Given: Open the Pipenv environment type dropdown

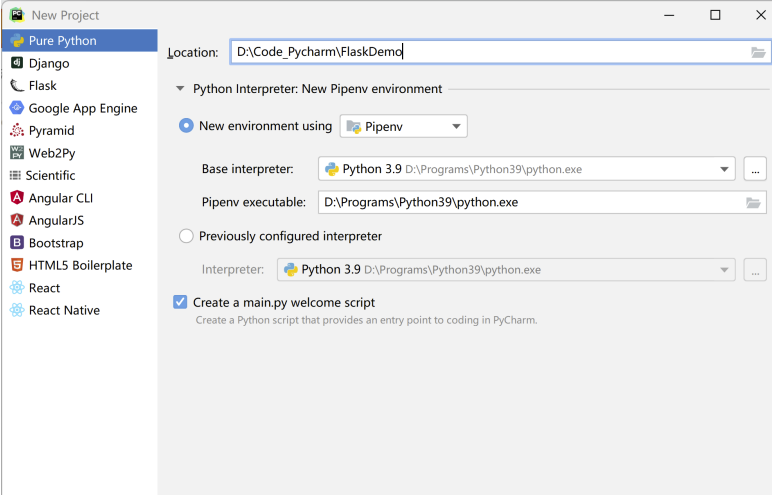Looking at the screenshot, I should (x=404, y=126).
